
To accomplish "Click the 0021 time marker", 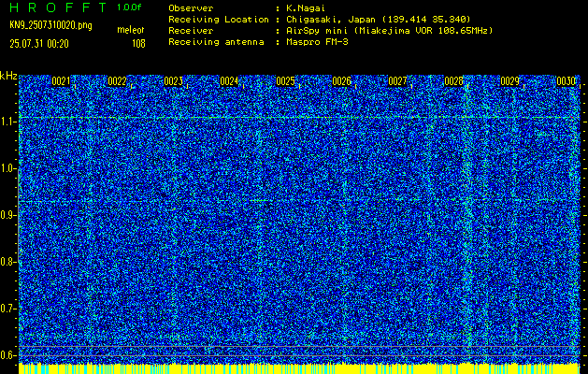I will (x=61, y=81).
